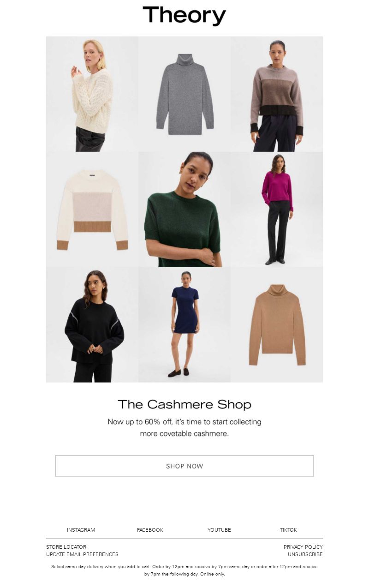Open the PRIVACY POLICY link
Viewport: 369px width, 588px height.
(303, 547)
